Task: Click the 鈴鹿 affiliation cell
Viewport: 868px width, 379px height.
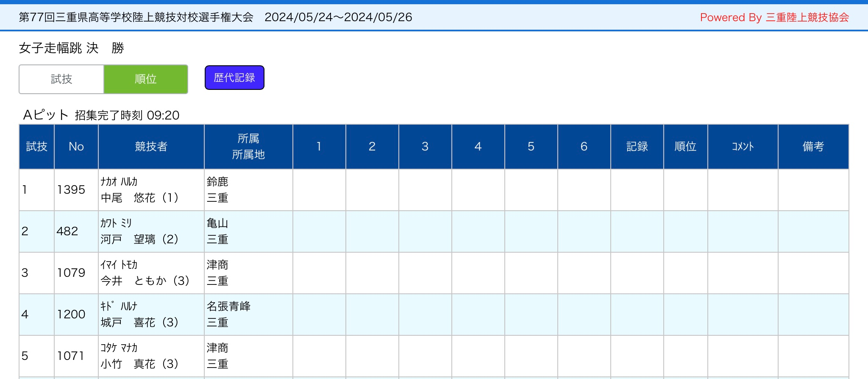Action: coord(217,182)
